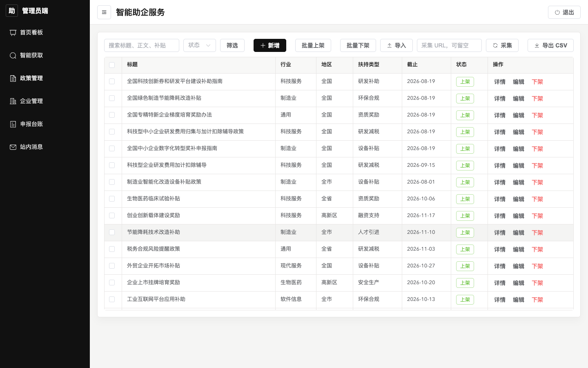Click the 站内消息 mail icon
The width and height of the screenshot is (588, 368).
point(13,147)
